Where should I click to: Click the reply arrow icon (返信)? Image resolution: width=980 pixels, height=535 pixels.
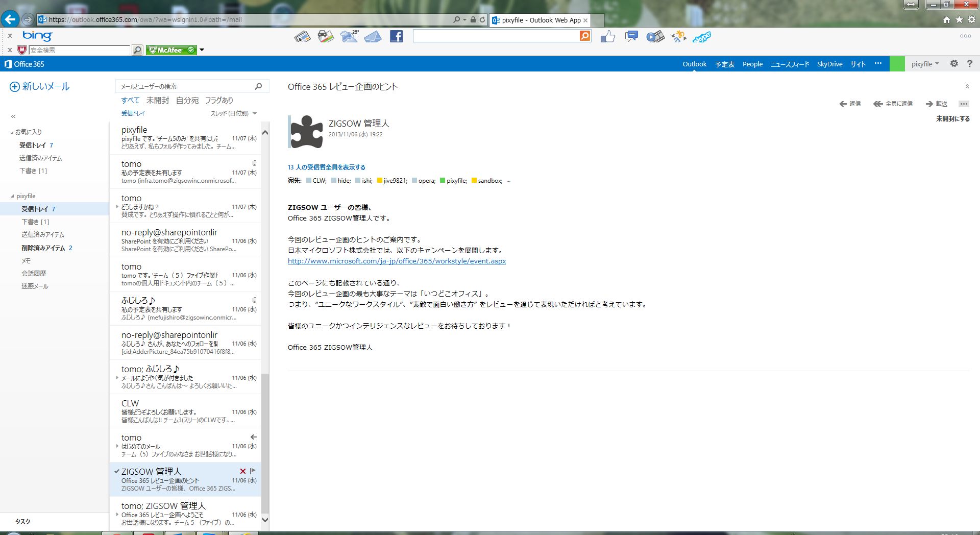tap(843, 104)
